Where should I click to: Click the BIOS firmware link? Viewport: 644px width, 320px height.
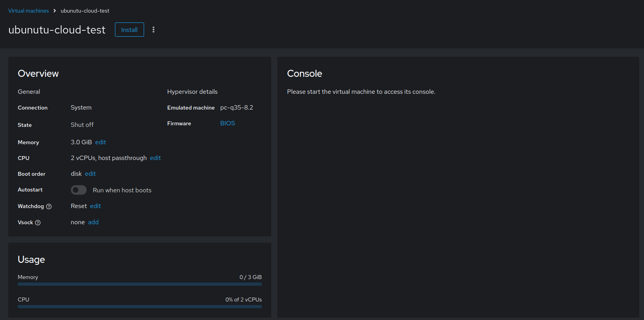click(228, 123)
